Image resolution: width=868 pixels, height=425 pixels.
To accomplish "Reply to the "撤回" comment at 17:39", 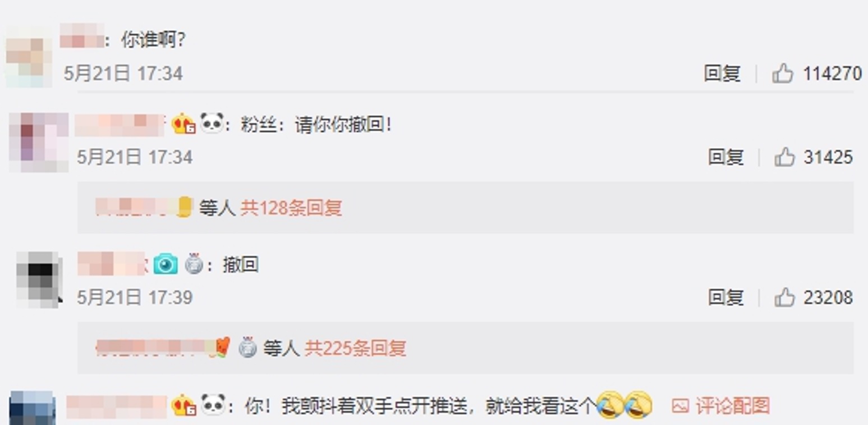I will pos(726,298).
